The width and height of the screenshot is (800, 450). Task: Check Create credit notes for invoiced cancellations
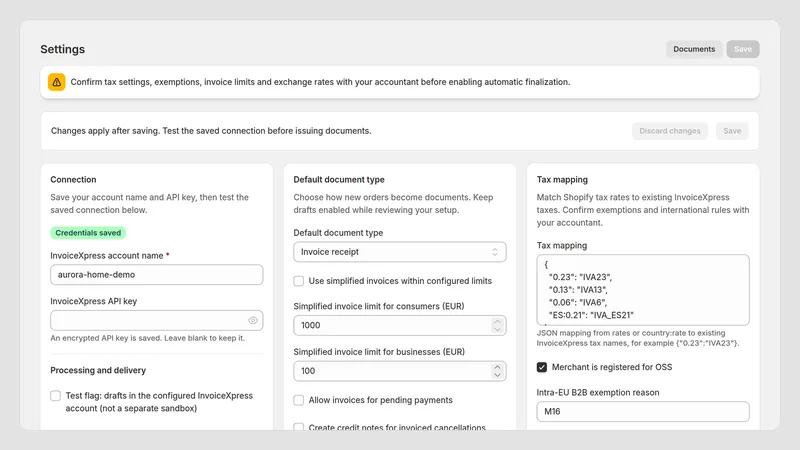pyautogui.click(x=298, y=427)
